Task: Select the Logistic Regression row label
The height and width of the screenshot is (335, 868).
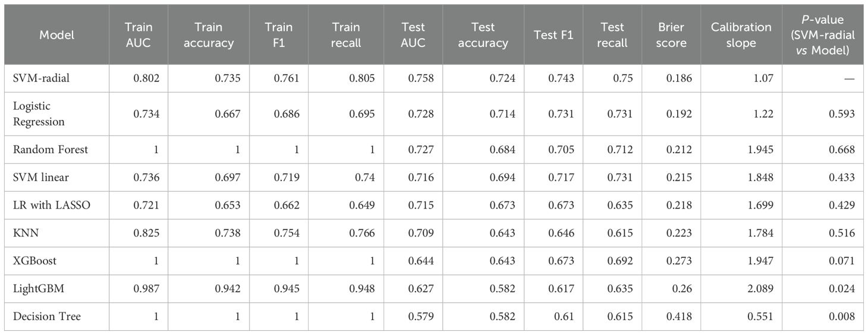Action: coord(40,113)
